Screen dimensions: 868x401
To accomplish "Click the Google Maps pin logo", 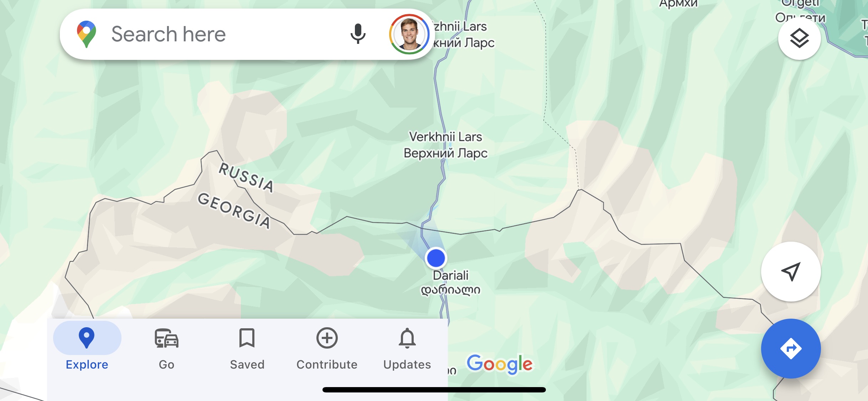I will coord(86,34).
